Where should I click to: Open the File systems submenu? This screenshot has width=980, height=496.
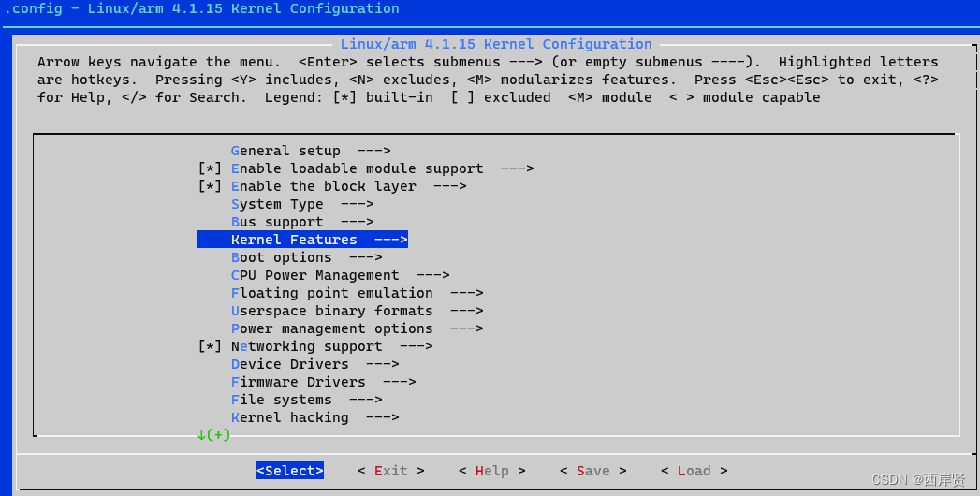click(x=306, y=400)
